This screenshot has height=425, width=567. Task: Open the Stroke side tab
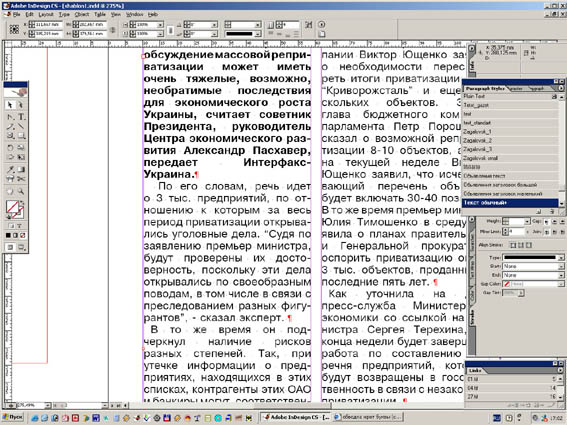click(472, 317)
